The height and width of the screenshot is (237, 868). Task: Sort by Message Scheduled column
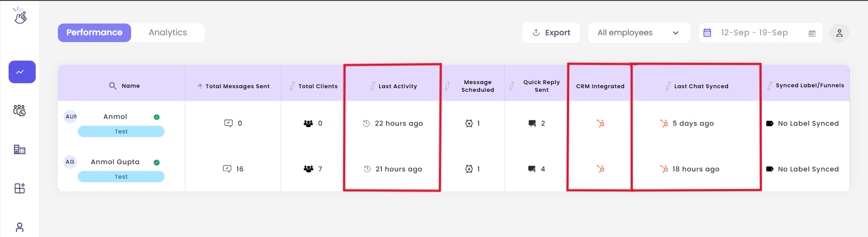click(x=448, y=86)
